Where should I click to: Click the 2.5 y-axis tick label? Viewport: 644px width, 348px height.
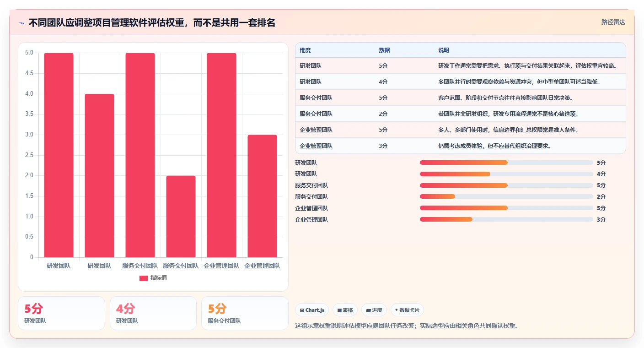pos(29,155)
